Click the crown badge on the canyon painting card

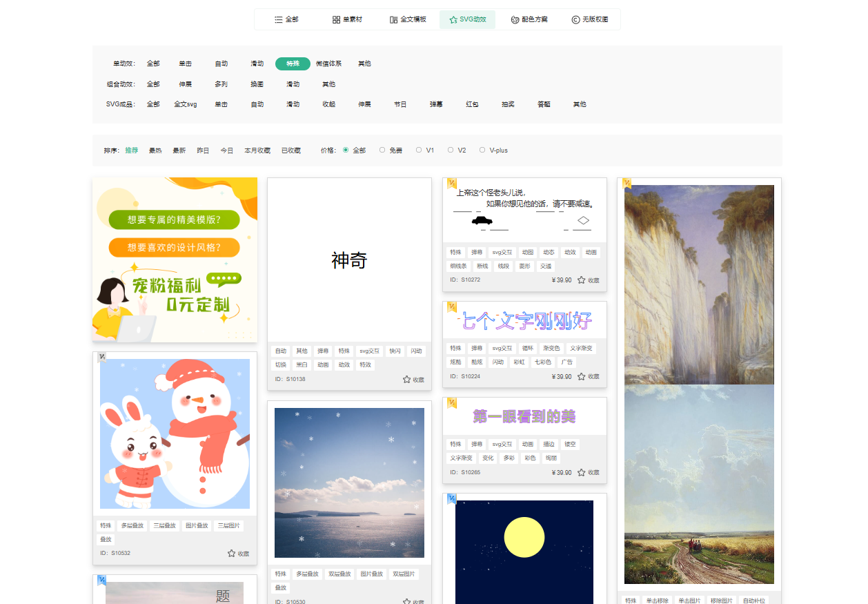(627, 183)
